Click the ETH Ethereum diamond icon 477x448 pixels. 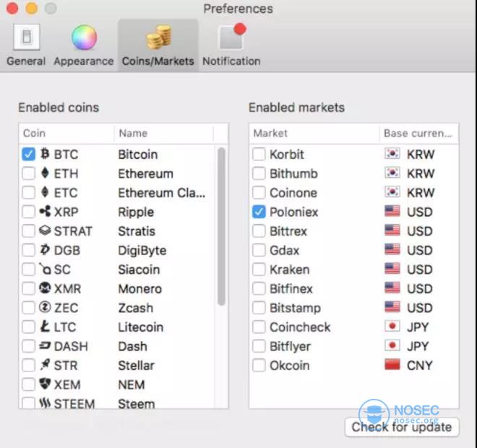pos(45,173)
